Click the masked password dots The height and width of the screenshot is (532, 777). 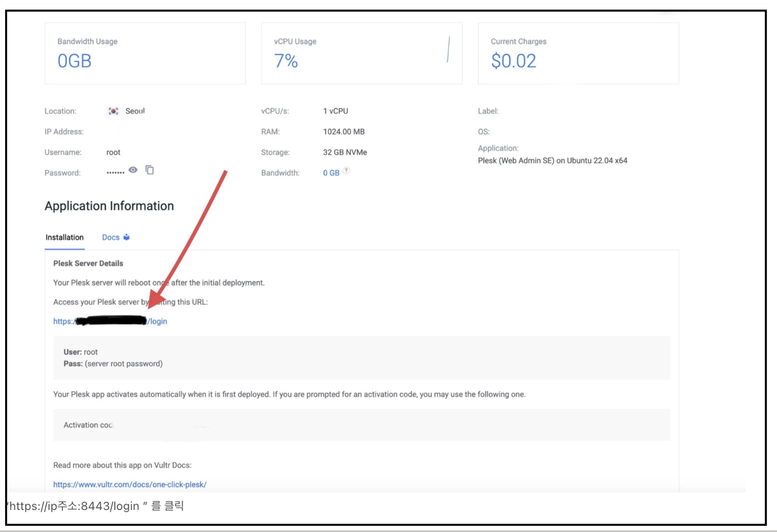[x=115, y=173]
